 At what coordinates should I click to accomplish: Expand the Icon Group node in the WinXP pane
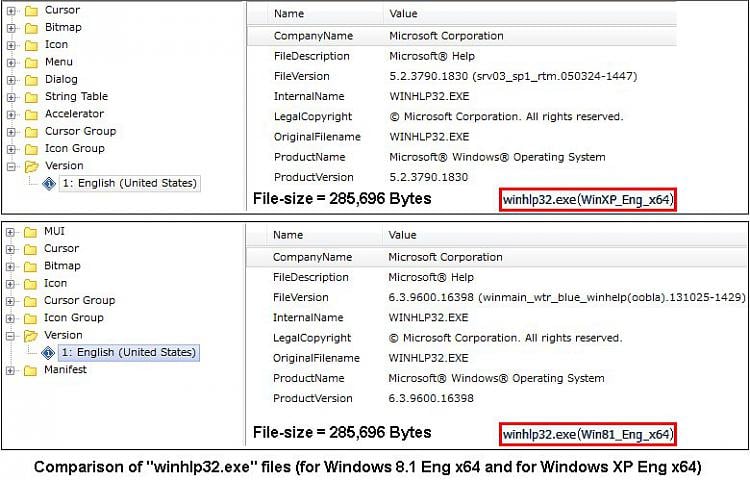[x=11, y=149]
